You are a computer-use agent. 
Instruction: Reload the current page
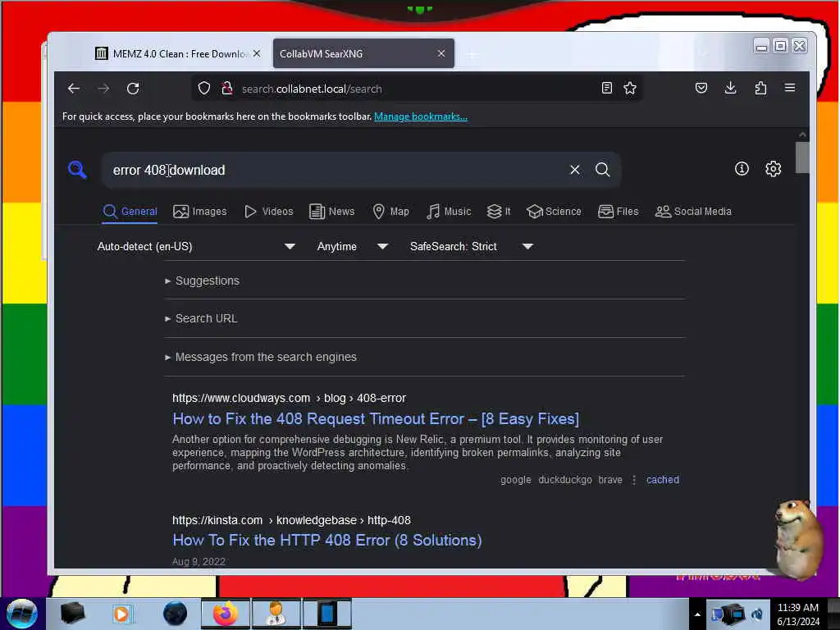(133, 89)
